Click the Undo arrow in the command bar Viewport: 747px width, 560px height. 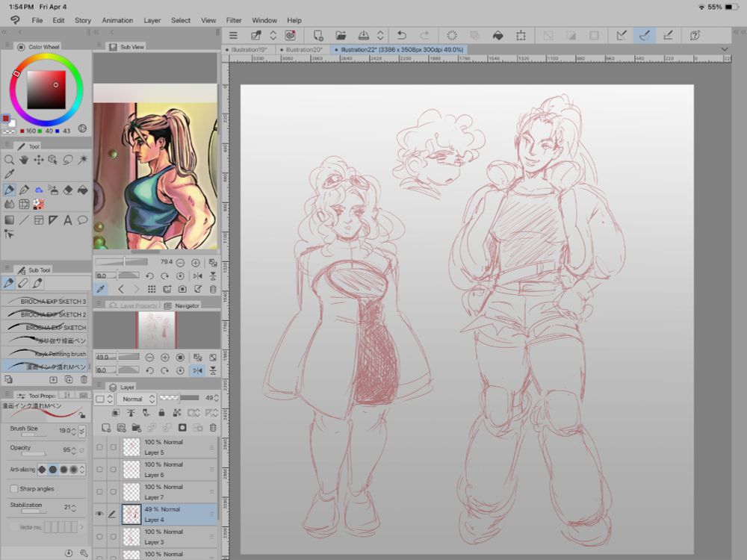tap(402, 35)
